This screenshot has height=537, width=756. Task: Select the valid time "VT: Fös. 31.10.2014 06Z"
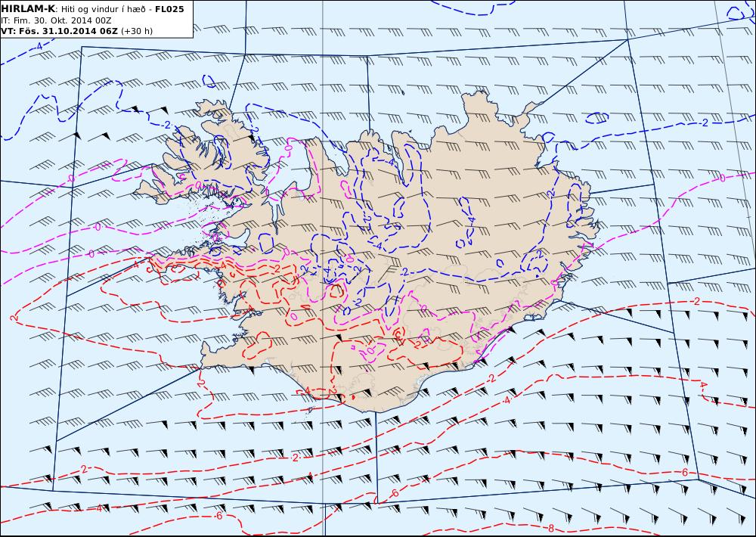(59, 31)
